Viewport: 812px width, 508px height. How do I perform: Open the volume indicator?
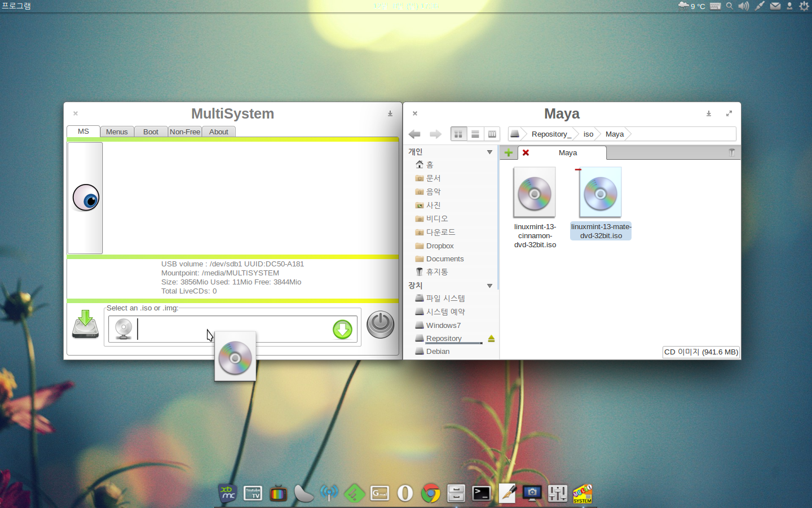tap(744, 6)
